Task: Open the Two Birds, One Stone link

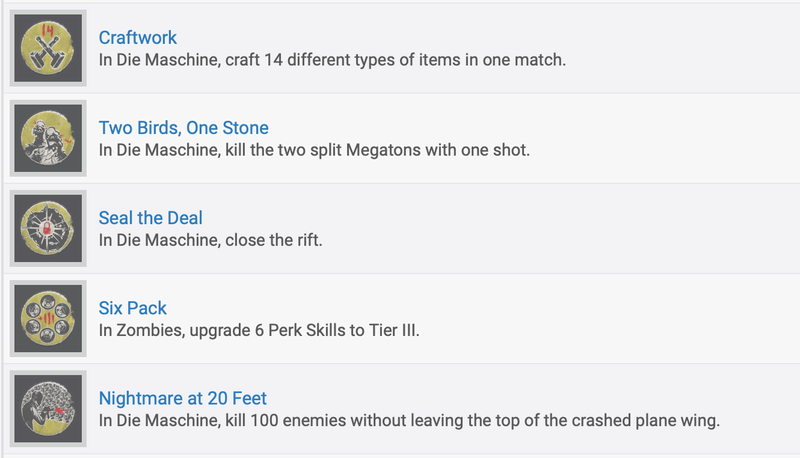Action: click(183, 128)
